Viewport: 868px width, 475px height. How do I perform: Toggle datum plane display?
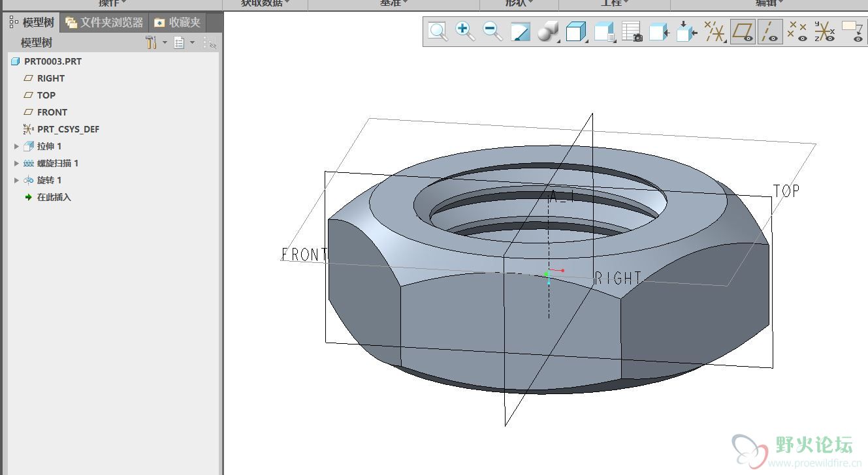[743, 31]
